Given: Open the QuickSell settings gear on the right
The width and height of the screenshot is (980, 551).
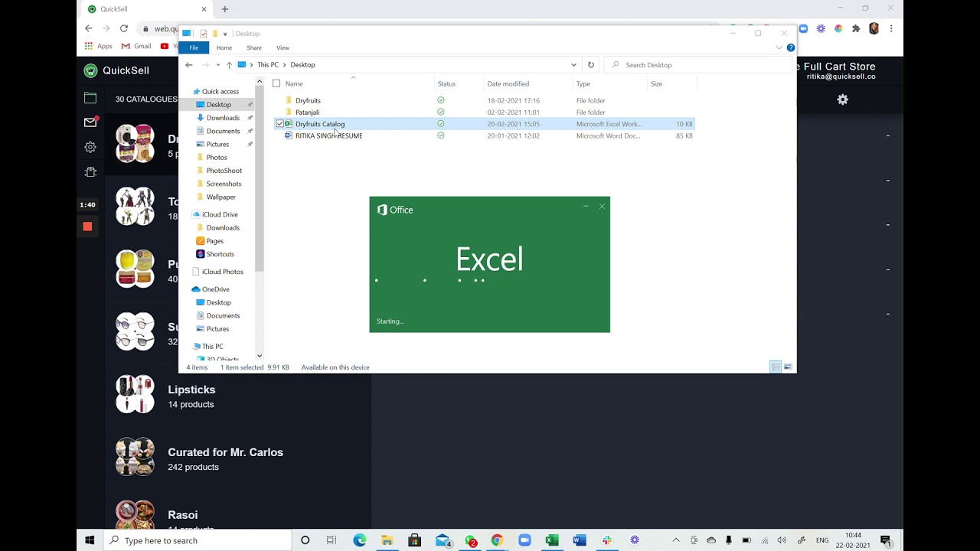Looking at the screenshot, I should (x=842, y=99).
